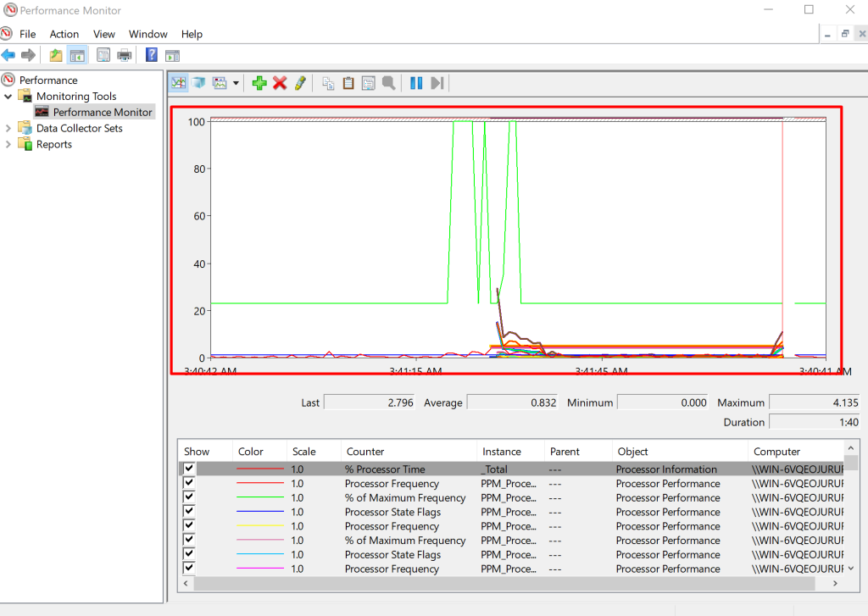Open the graph type dropdown arrow
Viewport: 868px width, 616px height.
(236, 83)
